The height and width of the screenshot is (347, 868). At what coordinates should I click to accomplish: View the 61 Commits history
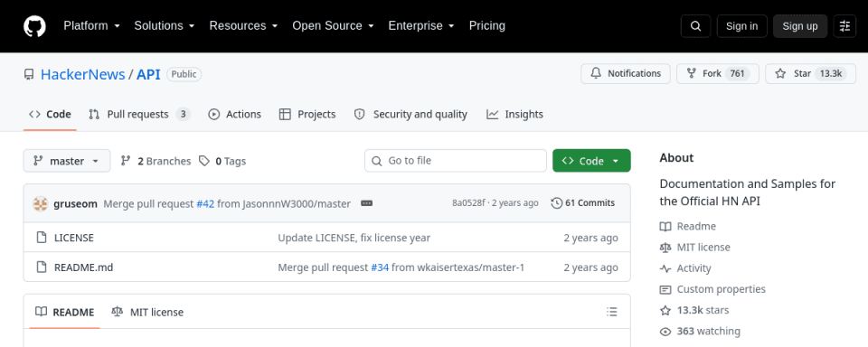583,203
